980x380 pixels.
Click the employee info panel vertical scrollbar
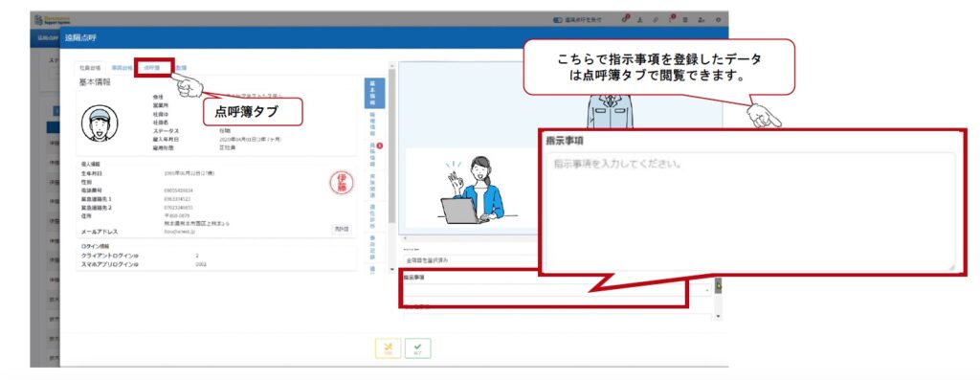391,146
